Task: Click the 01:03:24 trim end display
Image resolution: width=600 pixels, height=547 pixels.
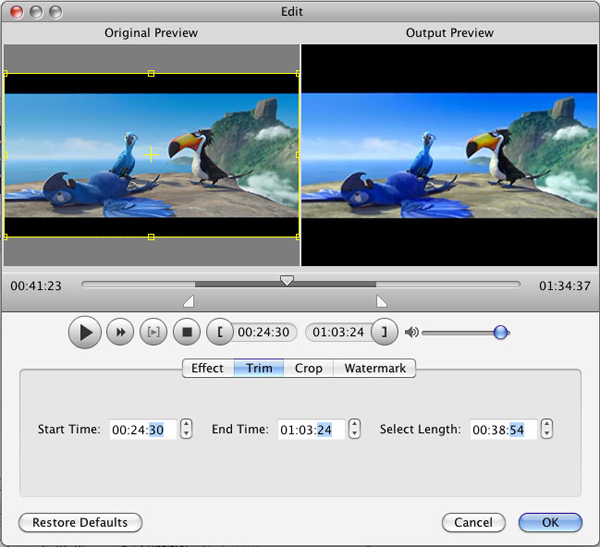Action: pyautogui.click(x=338, y=332)
